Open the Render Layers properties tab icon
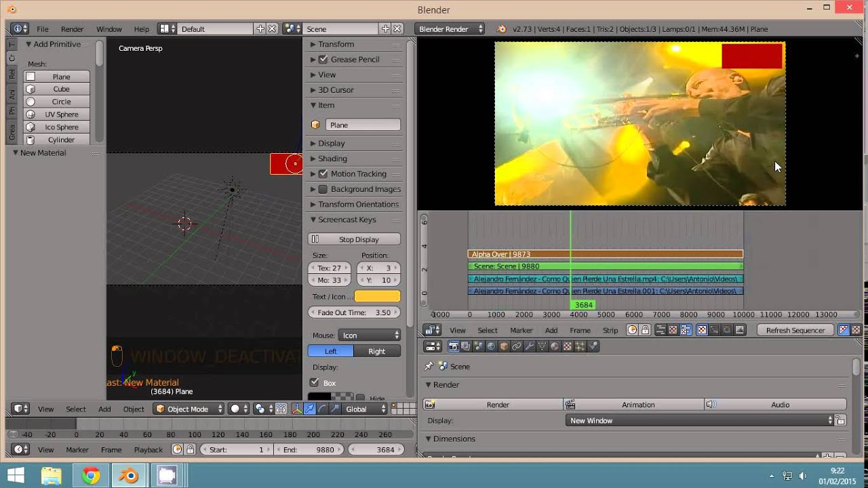Screen dimensions: 868x488 click(x=466, y=346)
